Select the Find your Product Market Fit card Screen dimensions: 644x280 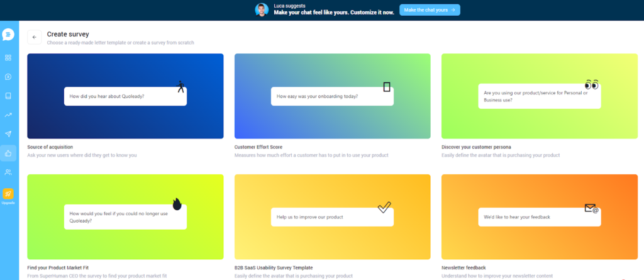pos(125,216)
